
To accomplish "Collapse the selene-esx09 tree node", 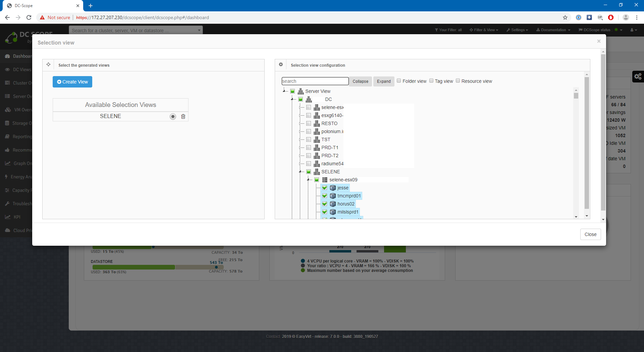I will pyautogui.click(x=309, y=180).
